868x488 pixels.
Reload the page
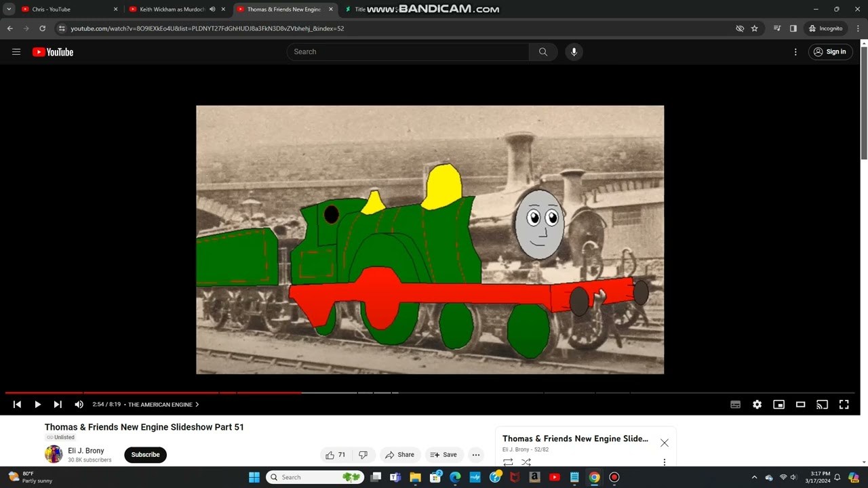coord(42,28)
